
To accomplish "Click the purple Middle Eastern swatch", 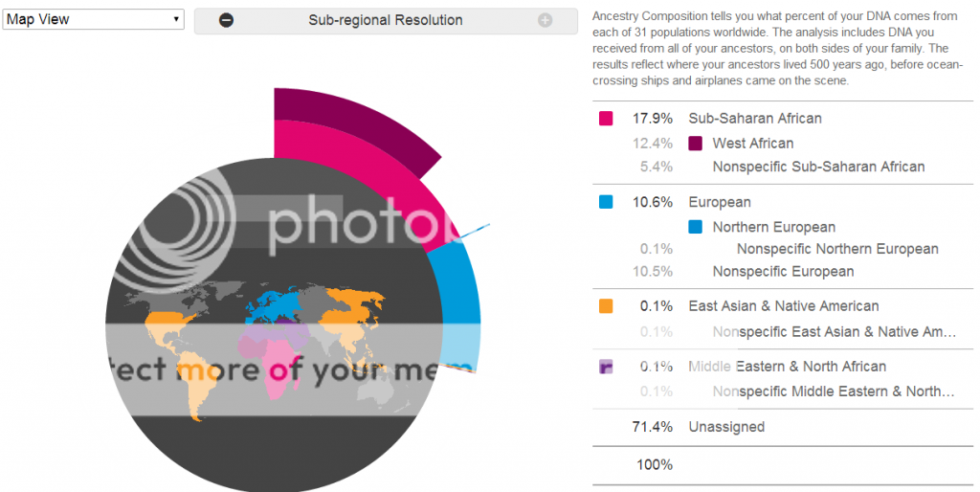I will pos(606,367).
